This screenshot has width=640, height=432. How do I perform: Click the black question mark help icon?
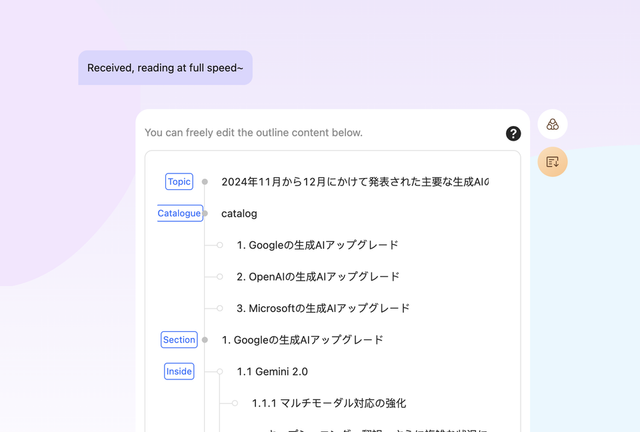pyautogui.click(x=513, y=133)
